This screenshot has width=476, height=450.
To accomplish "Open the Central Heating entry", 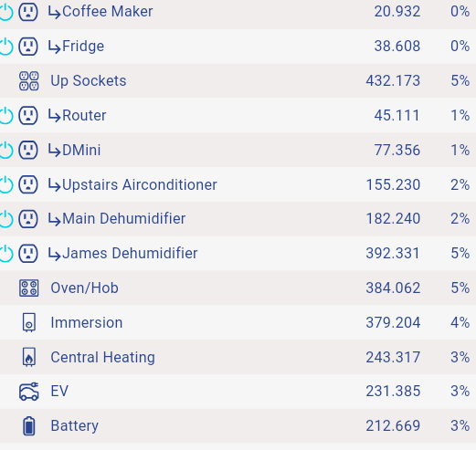I will (x=238, y=357).
